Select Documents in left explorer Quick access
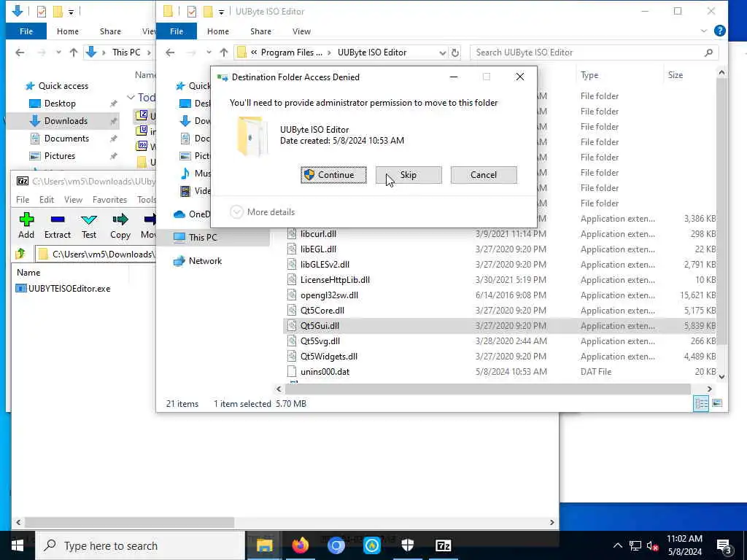This screenshot has height=560, width=747. pos(66,138)
